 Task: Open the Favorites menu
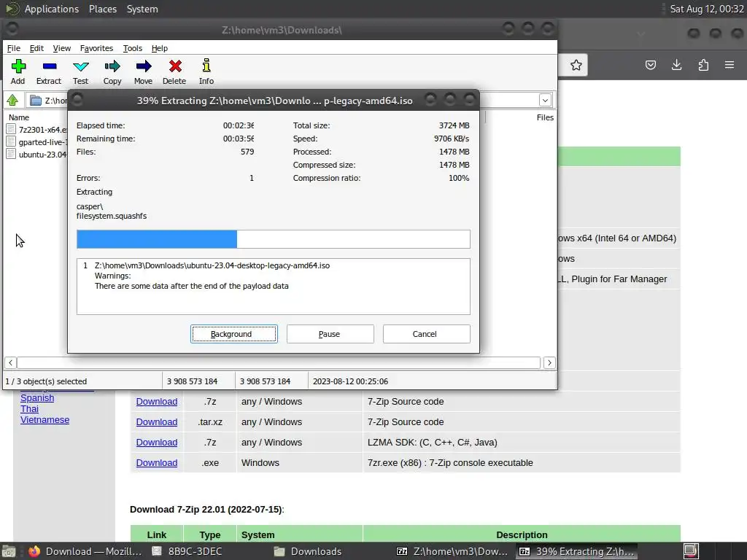coord(97,48)
